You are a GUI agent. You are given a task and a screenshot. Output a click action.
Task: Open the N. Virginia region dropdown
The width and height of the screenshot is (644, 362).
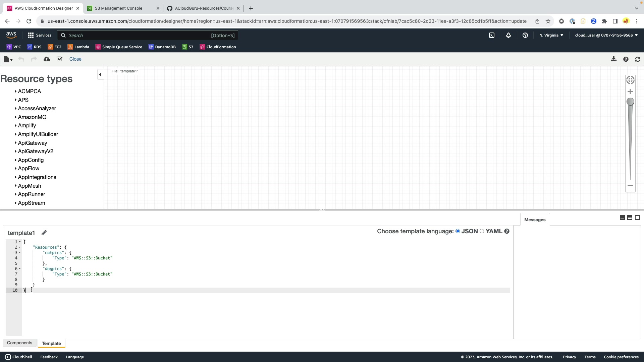[x=551, y=35]
